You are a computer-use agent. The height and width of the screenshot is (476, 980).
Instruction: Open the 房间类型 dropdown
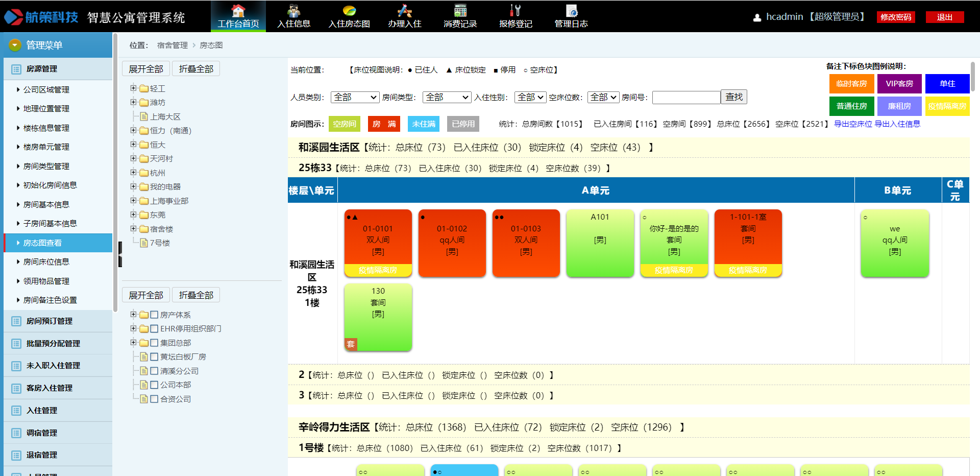447,97
